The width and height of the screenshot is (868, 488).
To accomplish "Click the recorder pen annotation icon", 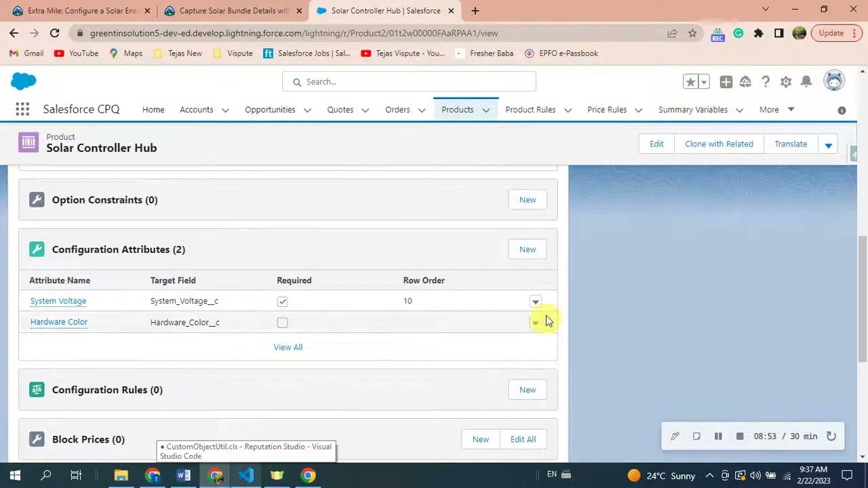I will (675, 436).
